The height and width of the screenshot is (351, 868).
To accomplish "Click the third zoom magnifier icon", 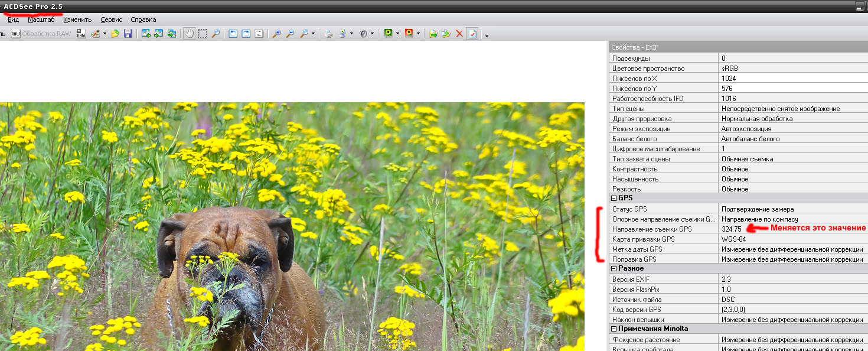I will (x=304, y=34).
